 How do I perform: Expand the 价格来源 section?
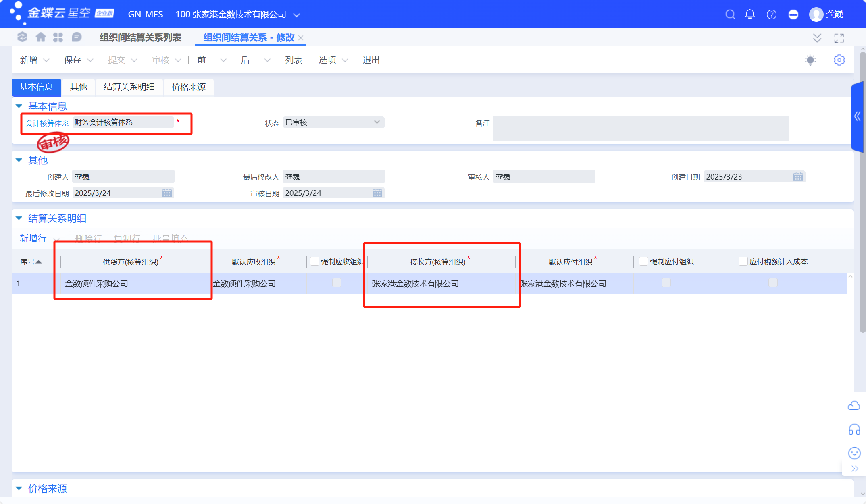pyautogui.click(x=19, y=488)
